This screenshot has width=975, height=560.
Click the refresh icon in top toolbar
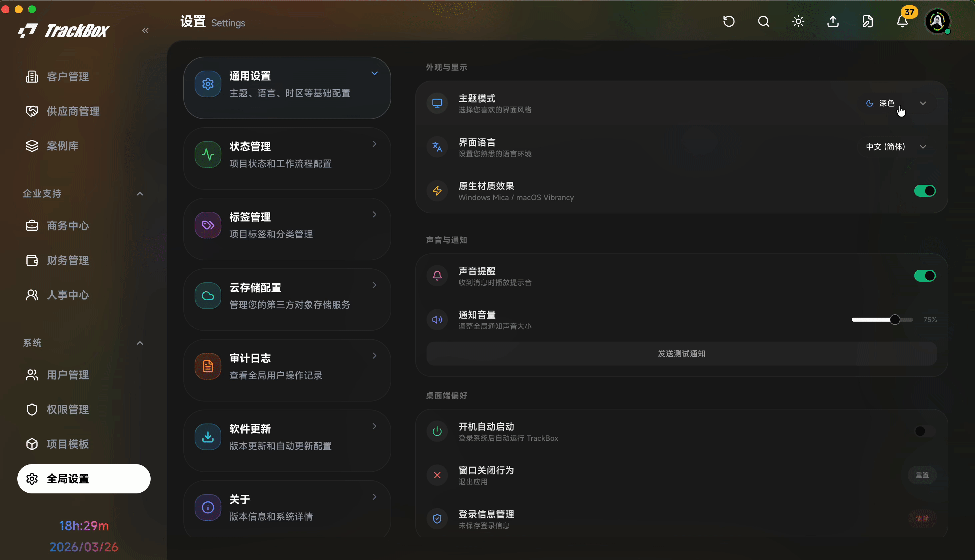click(x=729, y=21)
